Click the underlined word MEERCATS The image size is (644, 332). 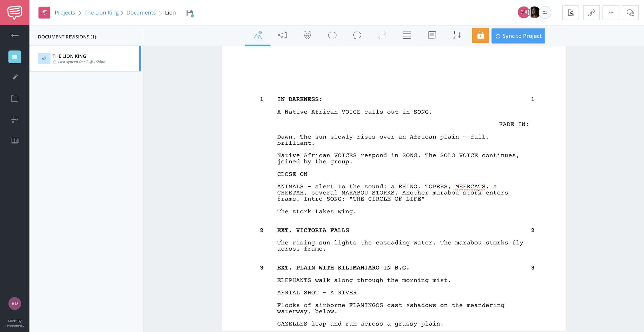[x=470, y=187]
